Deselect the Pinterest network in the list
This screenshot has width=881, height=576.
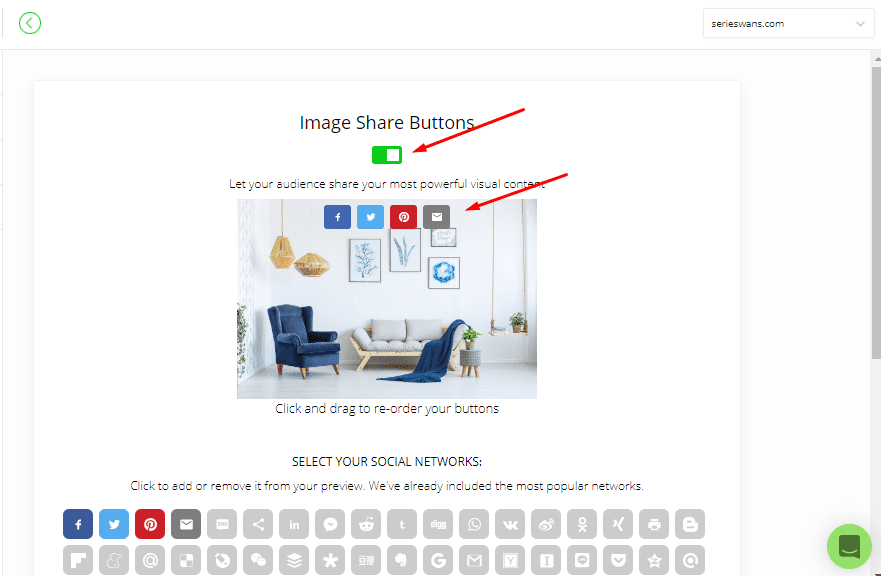pyautogui.click(x=150, y=524)
